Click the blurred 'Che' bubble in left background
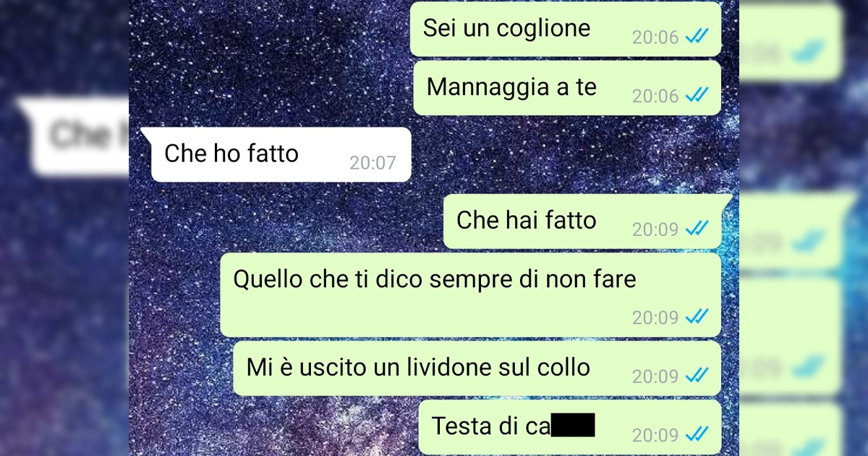This screenshot has height=456, width=868. coord(76,136)
